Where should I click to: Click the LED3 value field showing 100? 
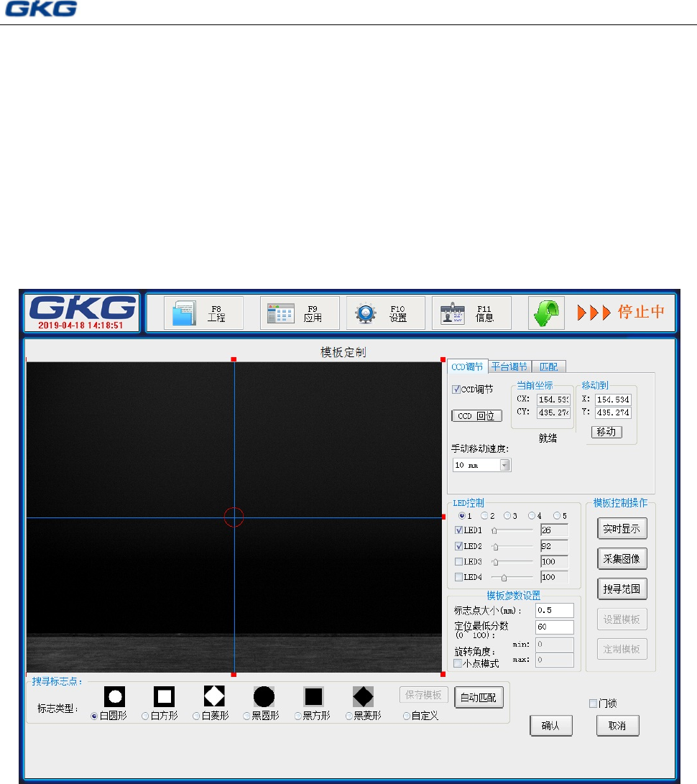555,561
